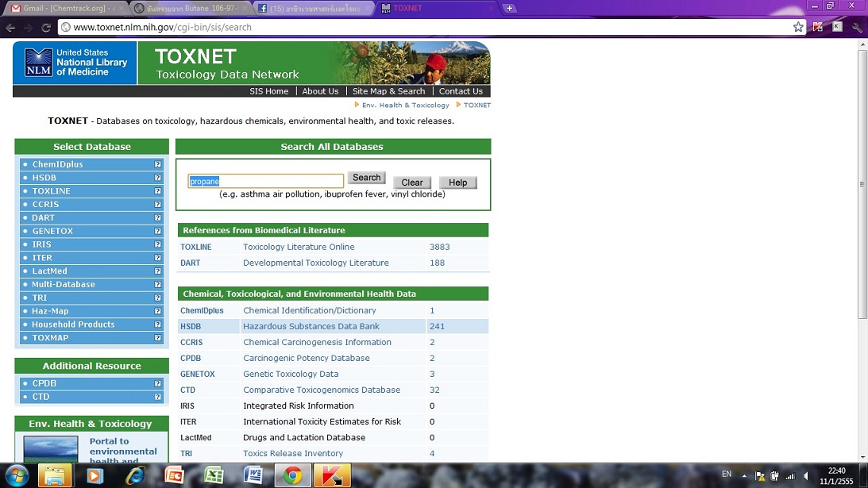Screen dimensions: 868x488
Task: Go back with the browser back arrow
Action: point(10,27)
